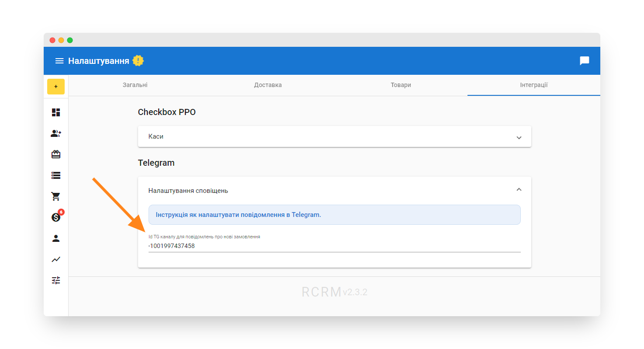Click the dollar icon with 6 badge
Screen dimensions: 644x349
[x=56, y=217]
